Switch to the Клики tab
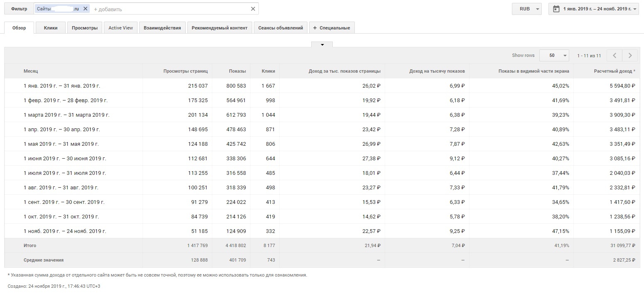Screen dimensions: 644x294 tap(51, 28)
